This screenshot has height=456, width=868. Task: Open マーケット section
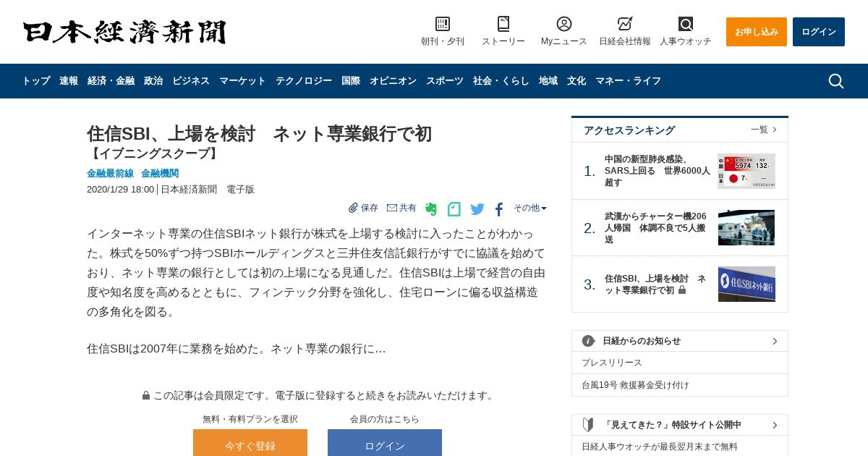[x=242, y=81]
